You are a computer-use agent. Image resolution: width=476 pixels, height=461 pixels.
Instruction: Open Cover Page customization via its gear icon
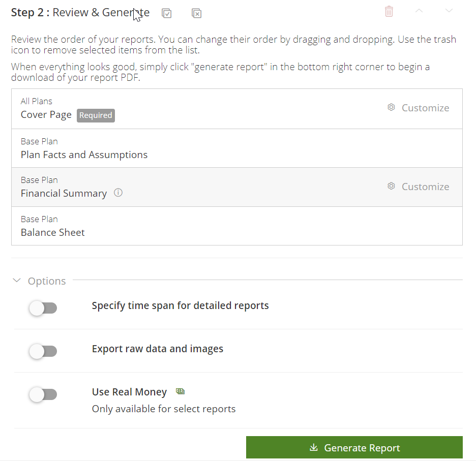point(391,107)
